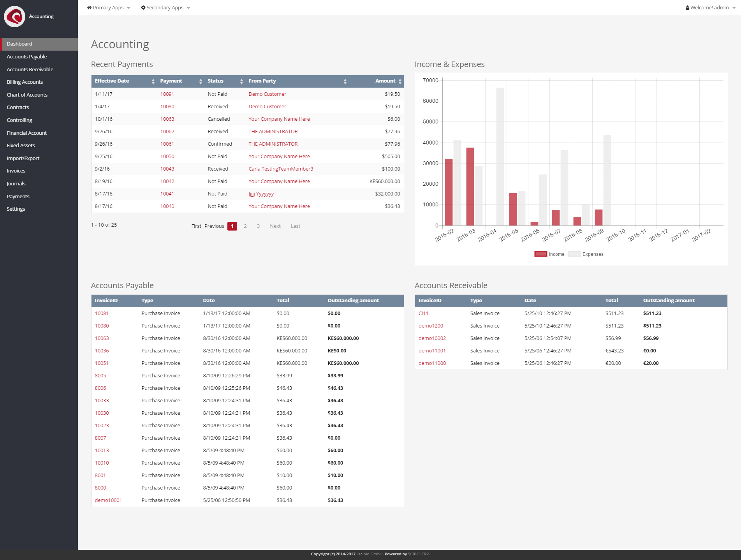Click the Accounting app logo icon
Screen dimensions: 741x560
point(14,16)
